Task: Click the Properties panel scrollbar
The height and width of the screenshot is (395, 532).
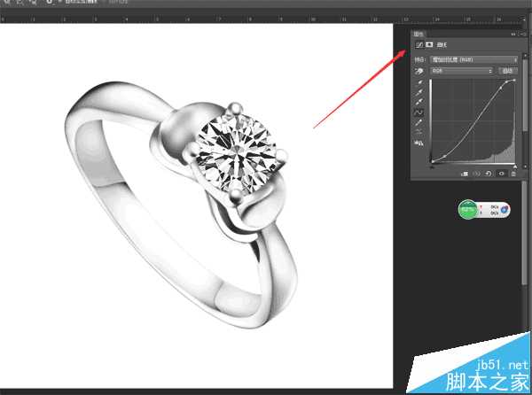Action: coord(525,96)
